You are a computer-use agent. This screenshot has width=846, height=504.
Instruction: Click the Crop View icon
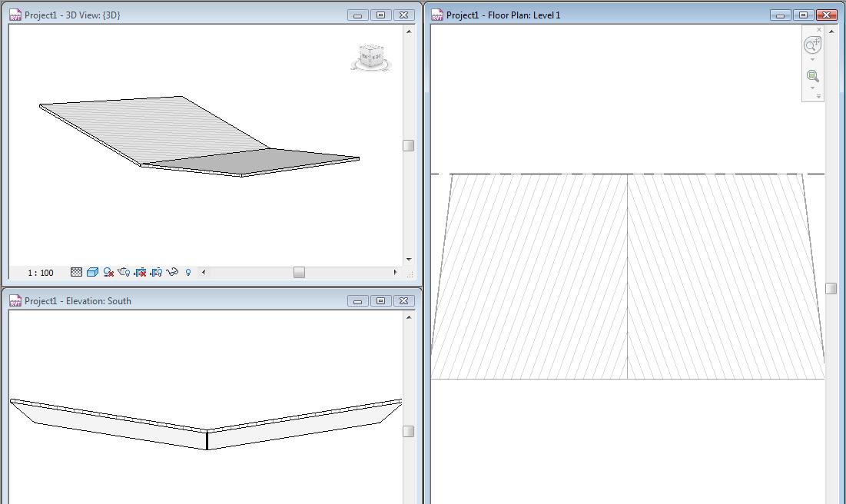click(x=140, y=272)
